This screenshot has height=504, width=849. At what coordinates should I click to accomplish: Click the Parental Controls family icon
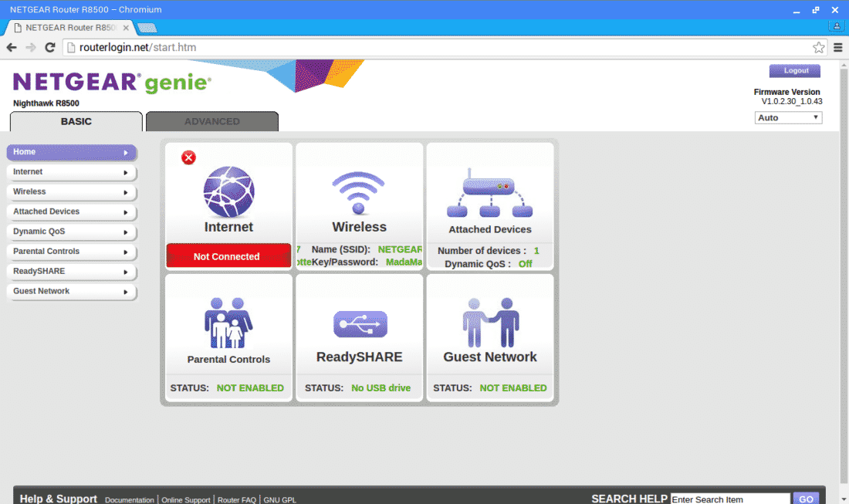228,323
